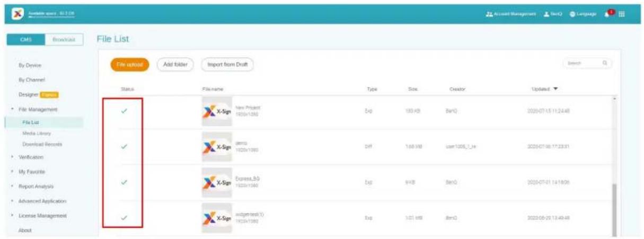Image resolution: width=644 pixels, height=239 pixels.
Task: Open thumbnail of demo file
Action: point(217,147)
